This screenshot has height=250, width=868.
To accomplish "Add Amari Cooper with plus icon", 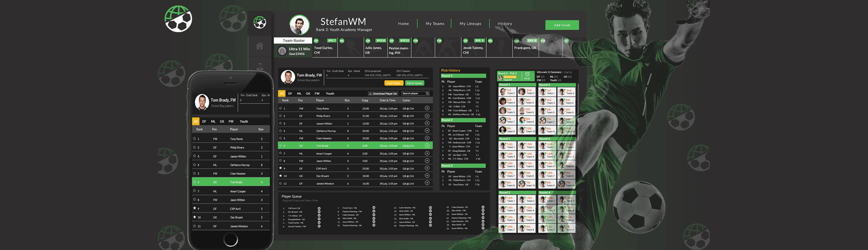I will pos(427,153).
